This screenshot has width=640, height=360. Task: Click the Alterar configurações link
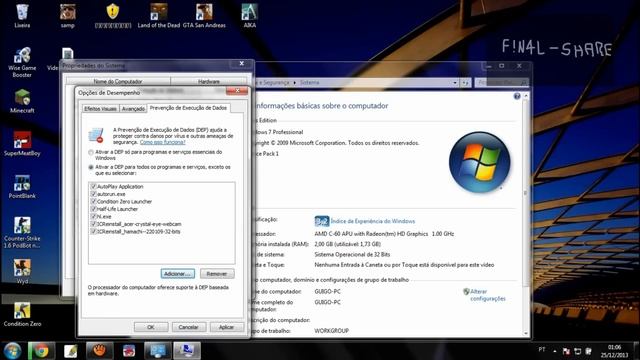488,295
